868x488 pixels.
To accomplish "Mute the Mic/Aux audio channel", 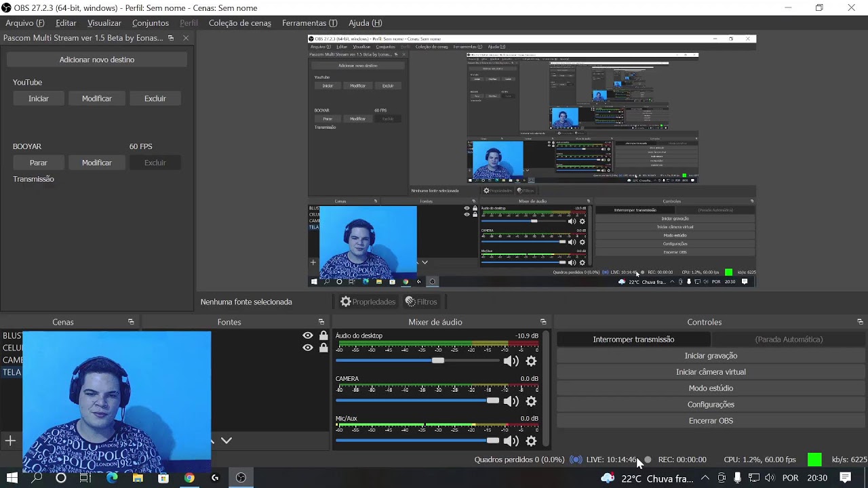I will 511,441.
